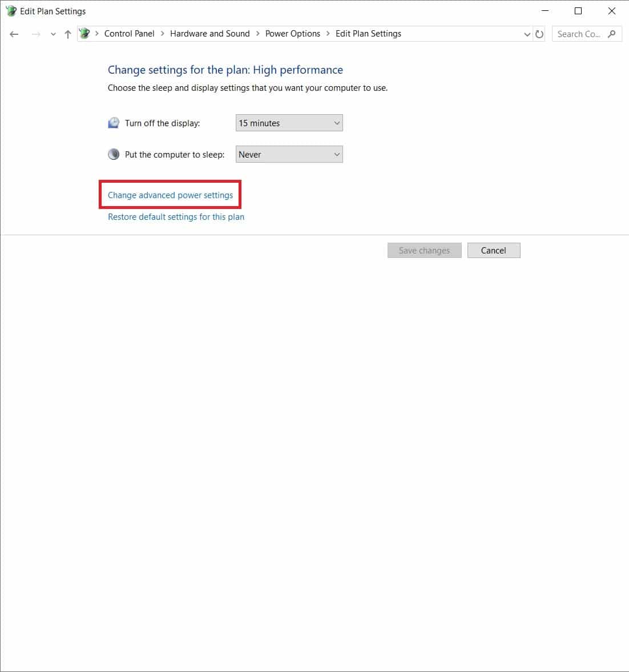Image resolution: width=629 pixels, height=672 pixels.
Task: Open the address bar history dropdown
Action: pyautogui.click(x=526, y=34)
